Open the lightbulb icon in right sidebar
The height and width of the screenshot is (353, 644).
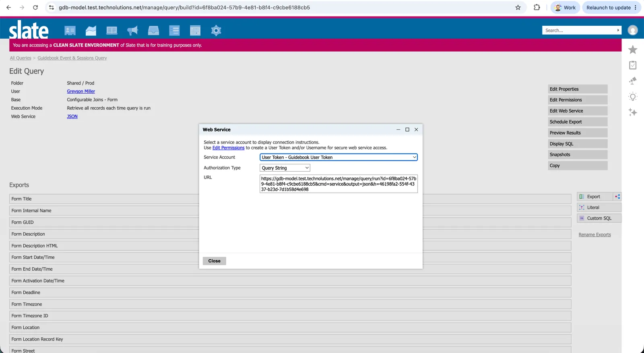(x=633, y=97)
